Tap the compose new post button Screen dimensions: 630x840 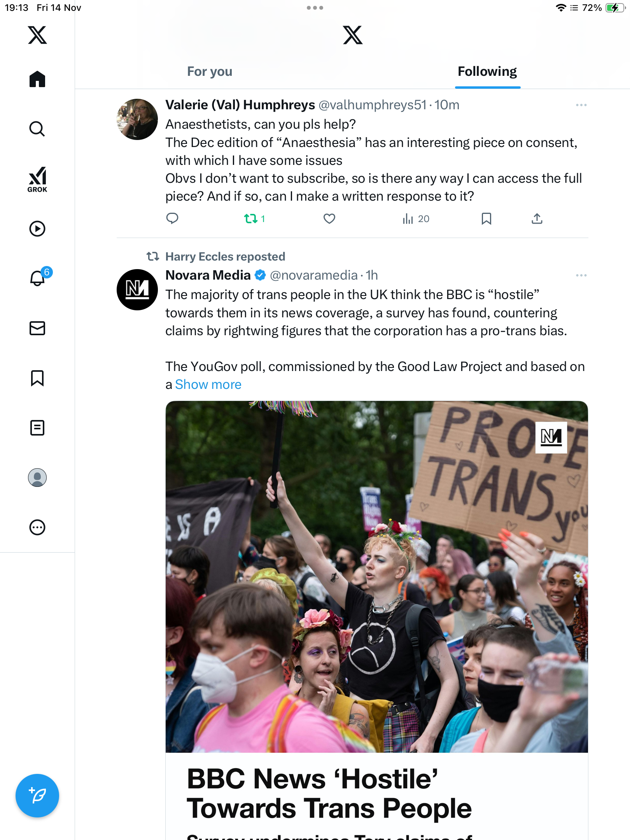click(37, 796)
